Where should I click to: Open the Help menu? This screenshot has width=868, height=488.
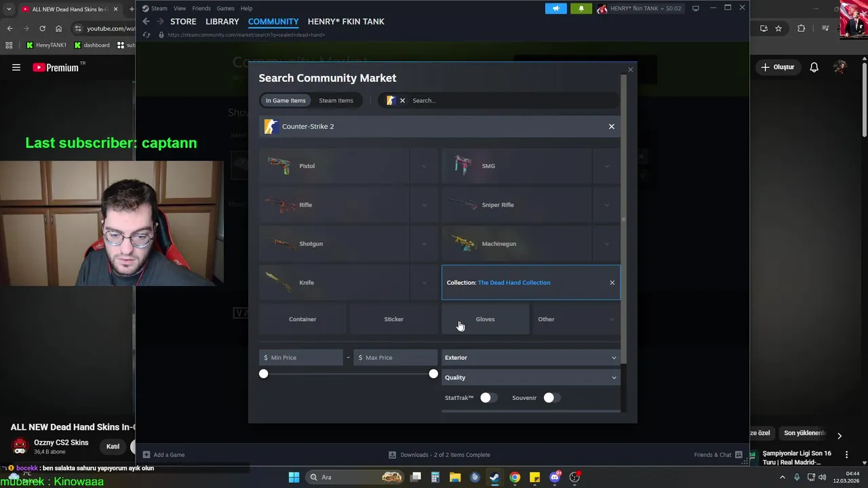click(247, 9)
